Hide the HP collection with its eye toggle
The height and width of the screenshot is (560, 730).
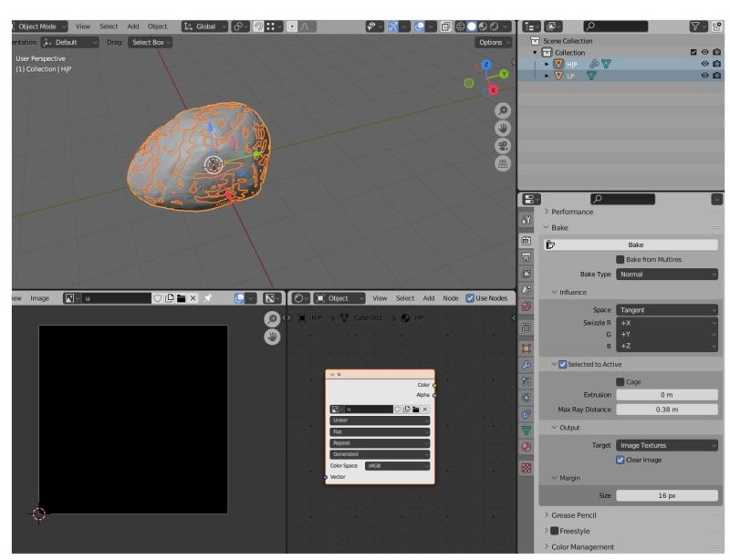coord(705,64)
